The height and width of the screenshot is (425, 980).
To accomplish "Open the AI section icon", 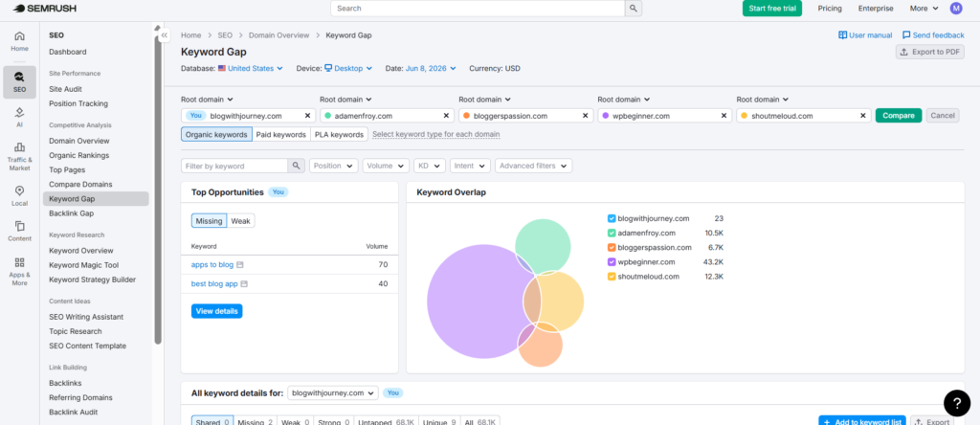I will click(19, 118).
